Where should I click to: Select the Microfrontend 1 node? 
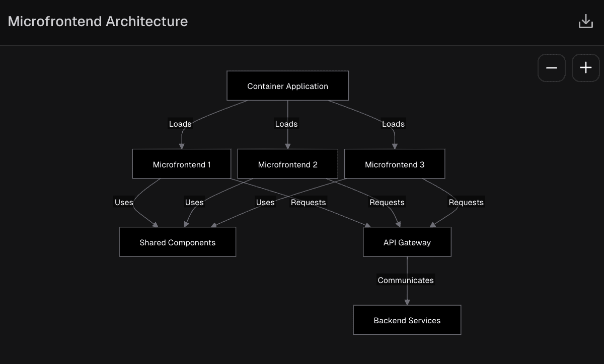(181, 163)
